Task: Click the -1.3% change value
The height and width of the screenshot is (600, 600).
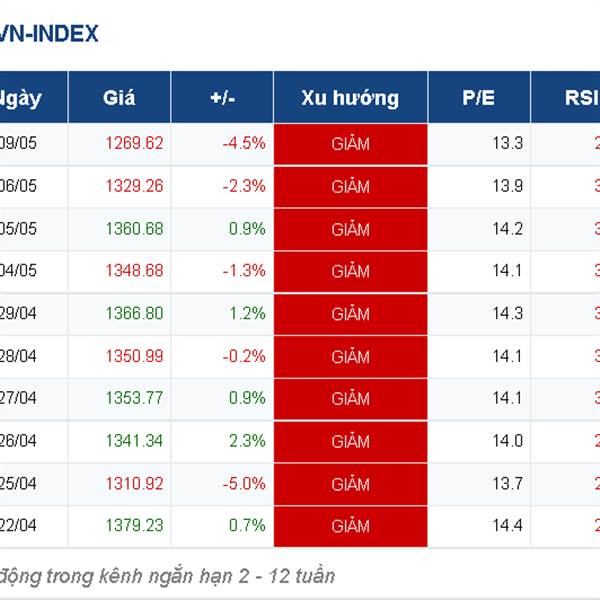Action: pos(244,271)
